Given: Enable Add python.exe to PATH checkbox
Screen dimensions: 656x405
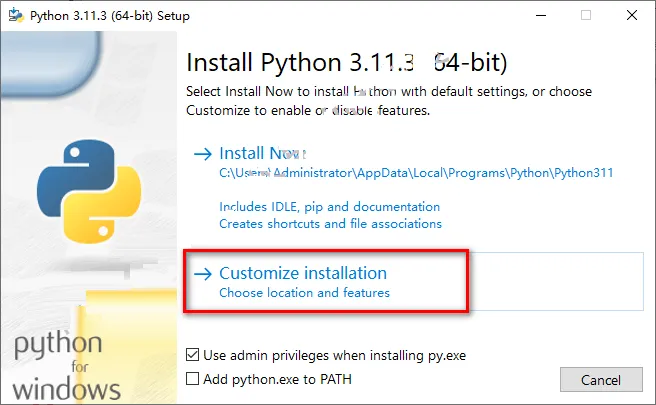Looking at the screenshot, I should (192, 379).
